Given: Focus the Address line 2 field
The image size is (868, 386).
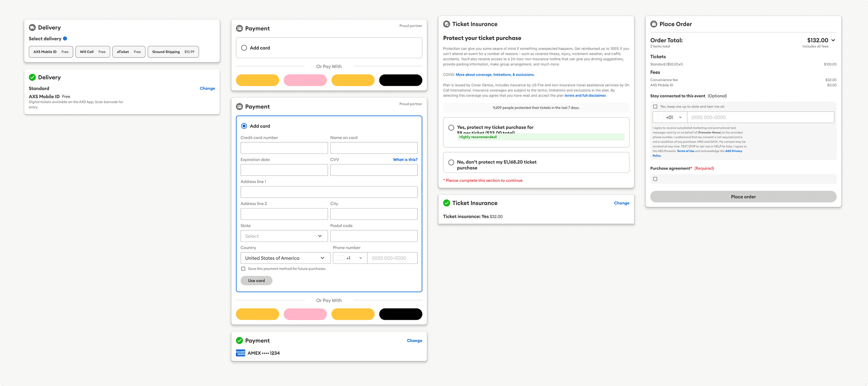Looking at the screenshot, I should click(x=284, y=214).
